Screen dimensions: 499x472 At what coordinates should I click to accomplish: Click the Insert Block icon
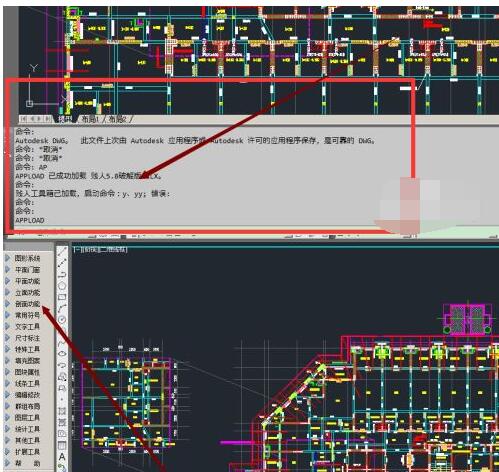(62, 376)
